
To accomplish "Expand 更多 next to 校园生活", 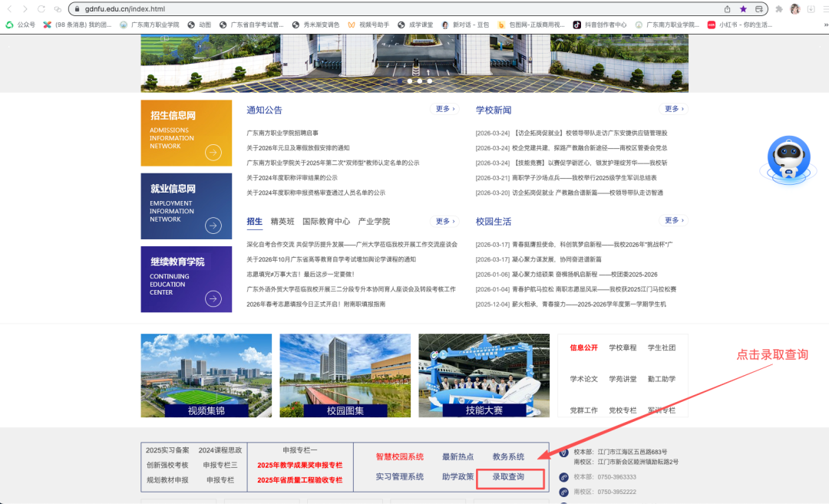I will pos(675,220).
